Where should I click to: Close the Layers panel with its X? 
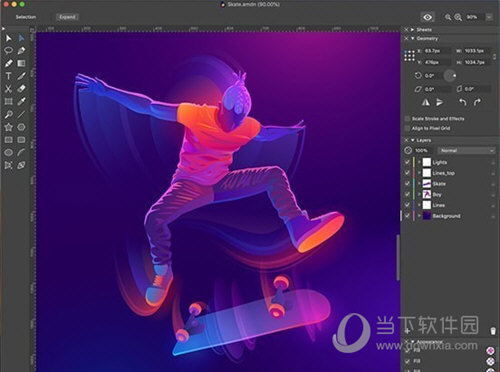coord(406,140)
